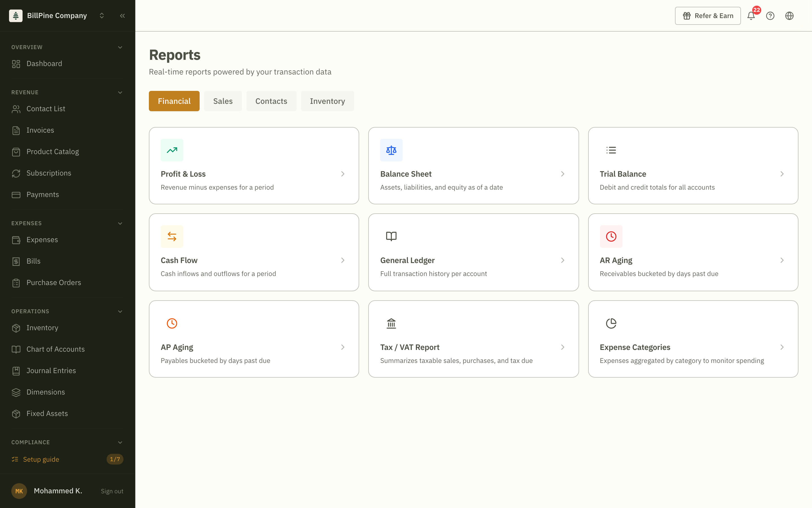Click the AP Aging clock icon
This screenshot has height=508, width=812.
click(x=172, y=323)
